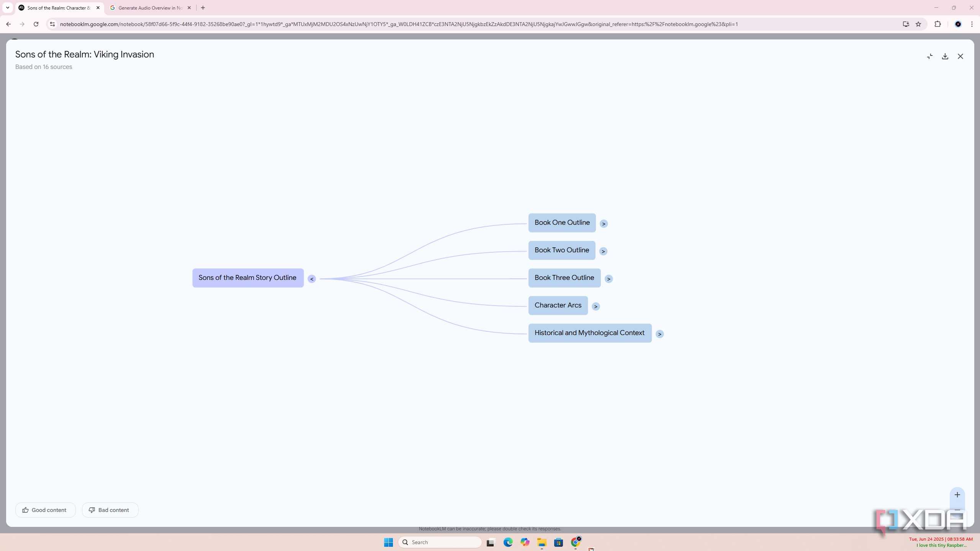Select the Book Two Outline node

tap(561, 250)
